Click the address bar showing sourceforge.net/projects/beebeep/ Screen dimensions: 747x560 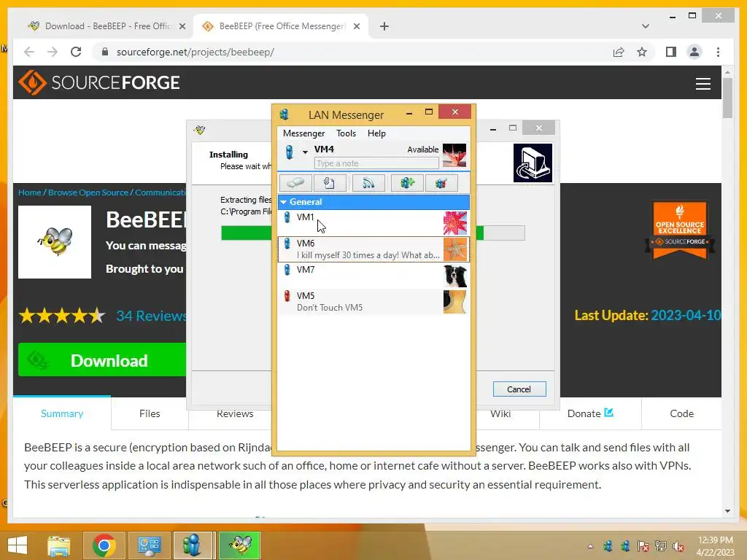(352, 52)
